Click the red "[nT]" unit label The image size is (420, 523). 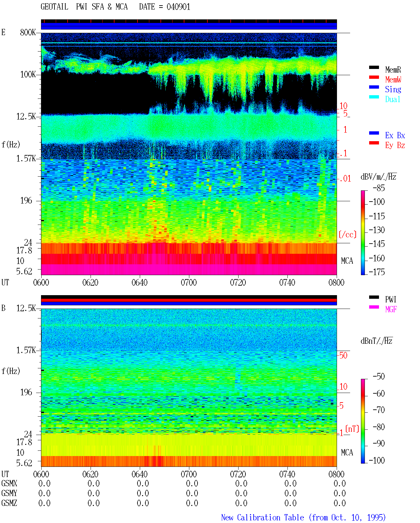pyautogui.click(x=352, y=429)
